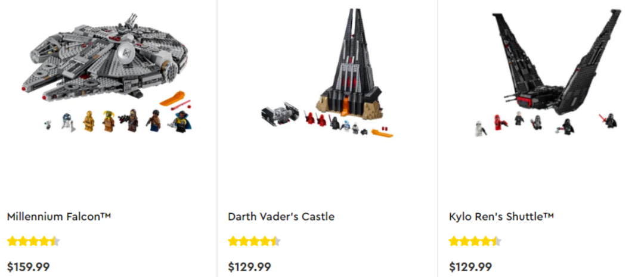The image size is (644, 277).
Task: Open the Millennium Falcon product image
Action: tap(107, 73)
